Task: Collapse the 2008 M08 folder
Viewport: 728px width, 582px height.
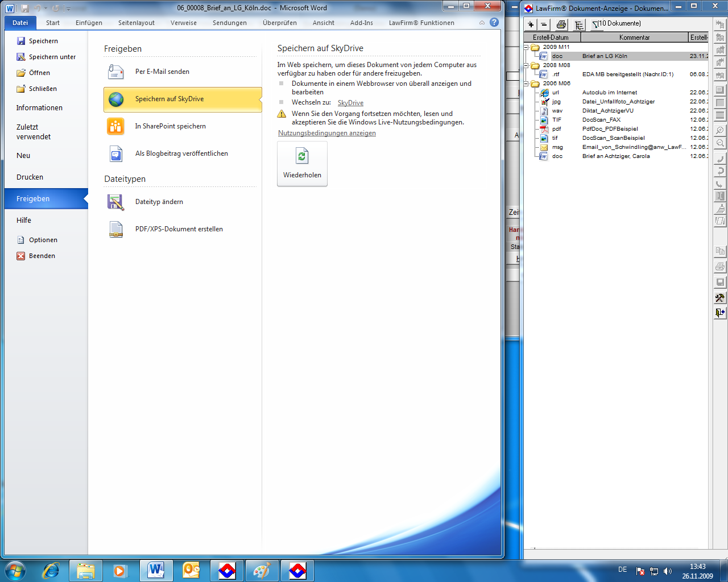Action: [527, 65]
